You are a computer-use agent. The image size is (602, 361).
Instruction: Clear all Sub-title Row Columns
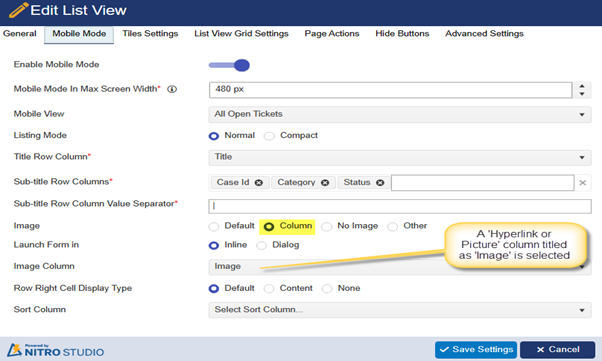pyautogui.click(x=582, y=183)
